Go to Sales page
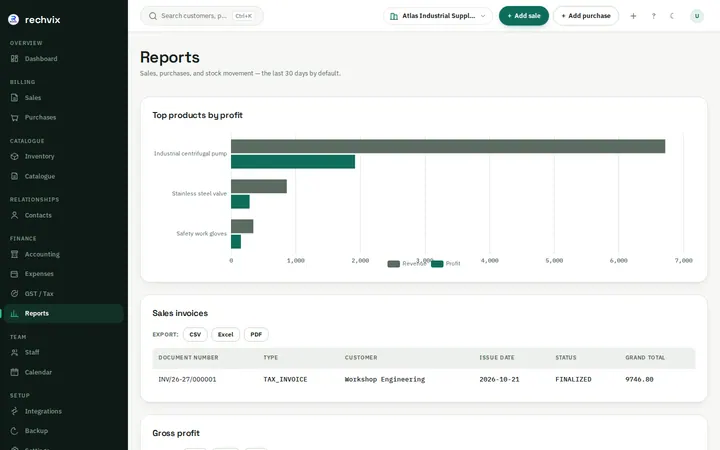The width and height of the screenshot is (720, 450). pyautogui.click(x=33, y=97)
